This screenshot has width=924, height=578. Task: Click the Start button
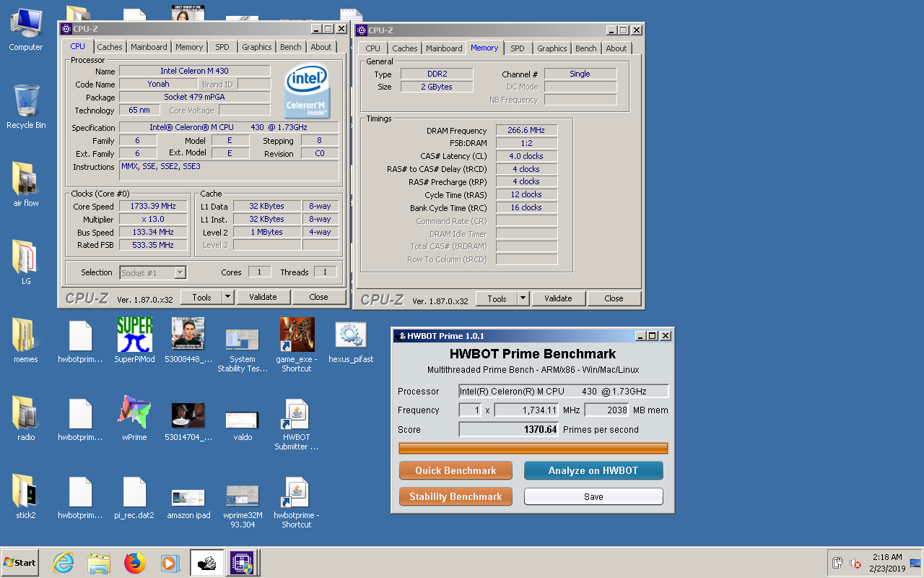tap(20, 562)
